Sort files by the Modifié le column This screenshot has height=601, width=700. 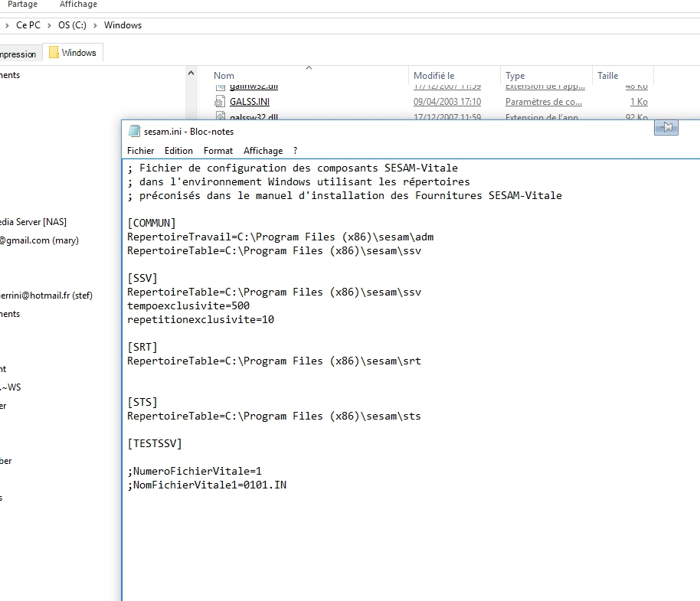tap(433, 76)
